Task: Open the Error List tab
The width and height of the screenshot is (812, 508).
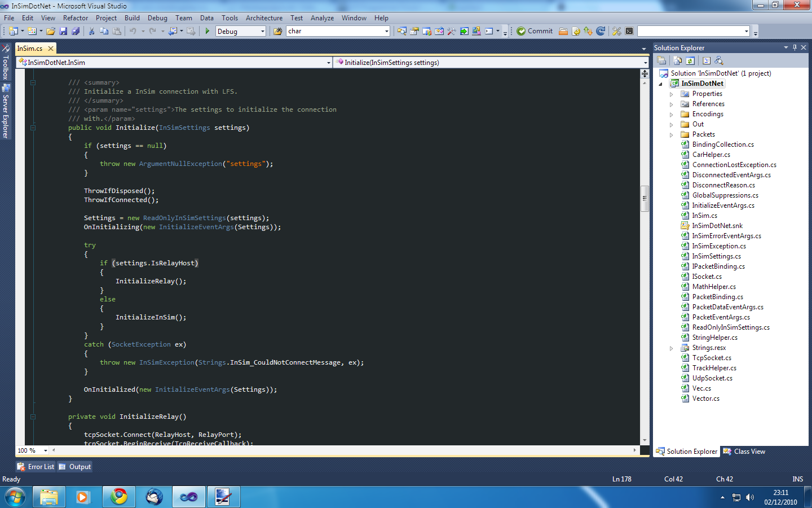Action: [x=36, y=467]
